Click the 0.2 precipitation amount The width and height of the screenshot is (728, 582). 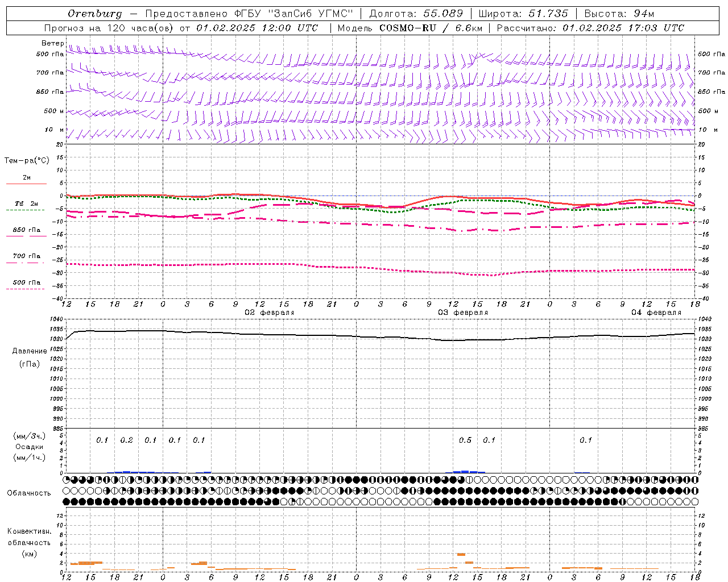click(126, 440)
